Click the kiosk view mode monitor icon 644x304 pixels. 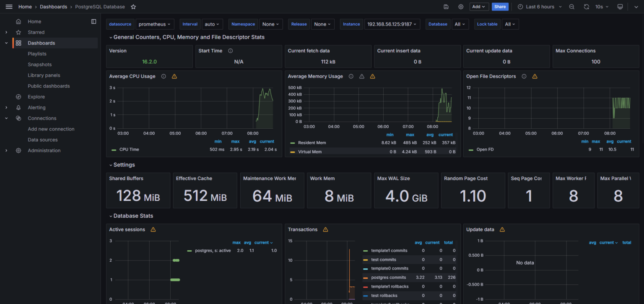[x=620, y=7]
